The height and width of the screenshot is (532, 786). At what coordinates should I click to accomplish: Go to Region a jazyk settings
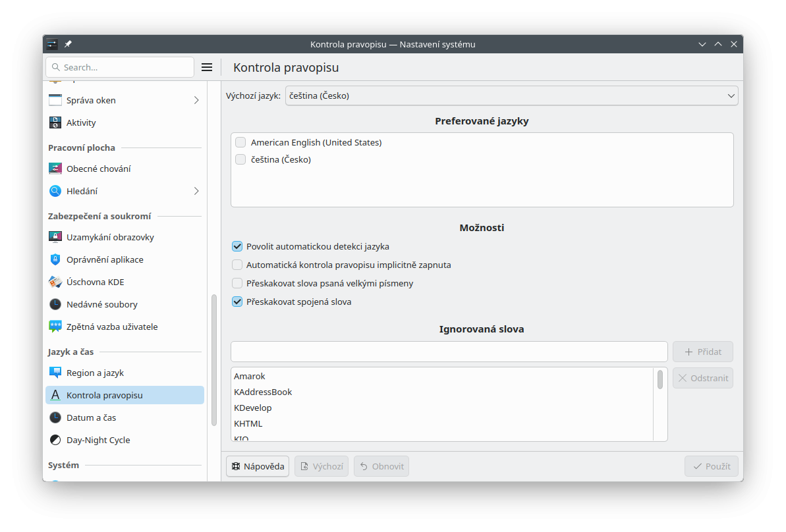[x=95, y=373]
